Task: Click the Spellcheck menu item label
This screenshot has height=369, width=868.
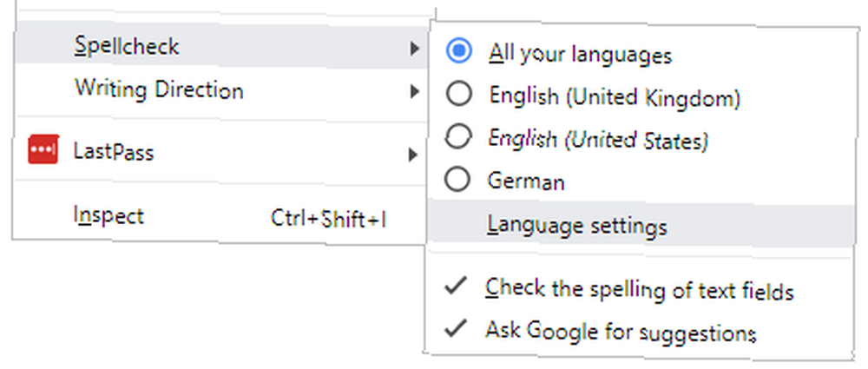Action: [127, 46]
